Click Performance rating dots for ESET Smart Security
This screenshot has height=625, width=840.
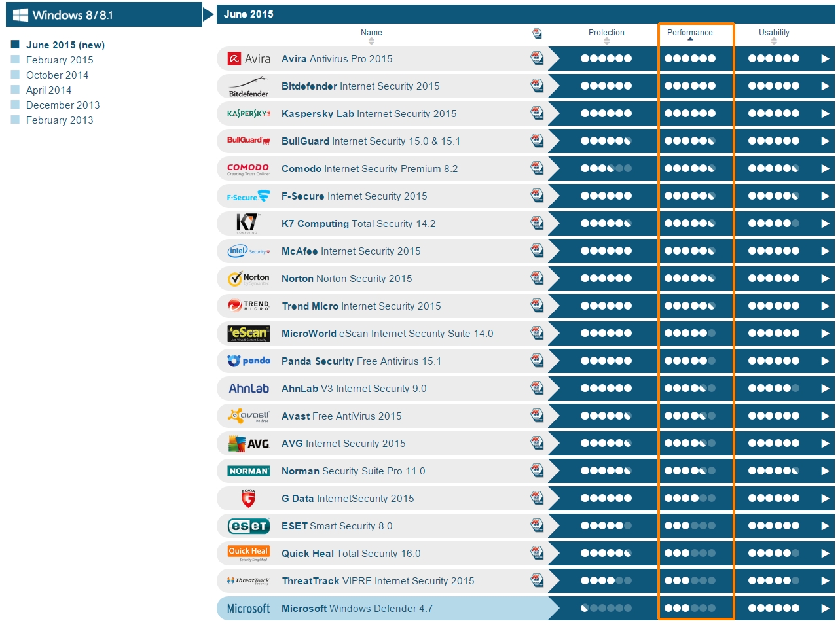(x=690, y=526)
